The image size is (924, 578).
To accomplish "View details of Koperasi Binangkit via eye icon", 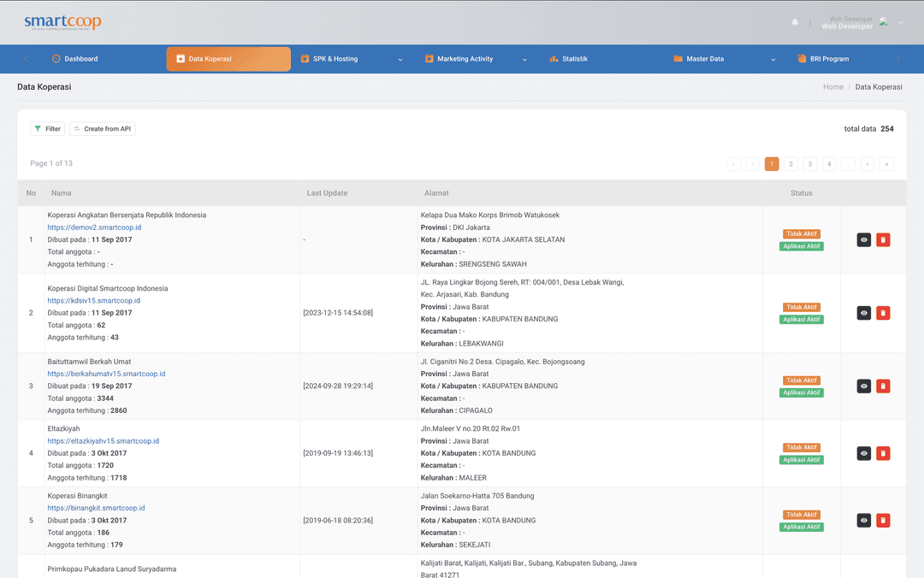I will click(x=863, y=520).
